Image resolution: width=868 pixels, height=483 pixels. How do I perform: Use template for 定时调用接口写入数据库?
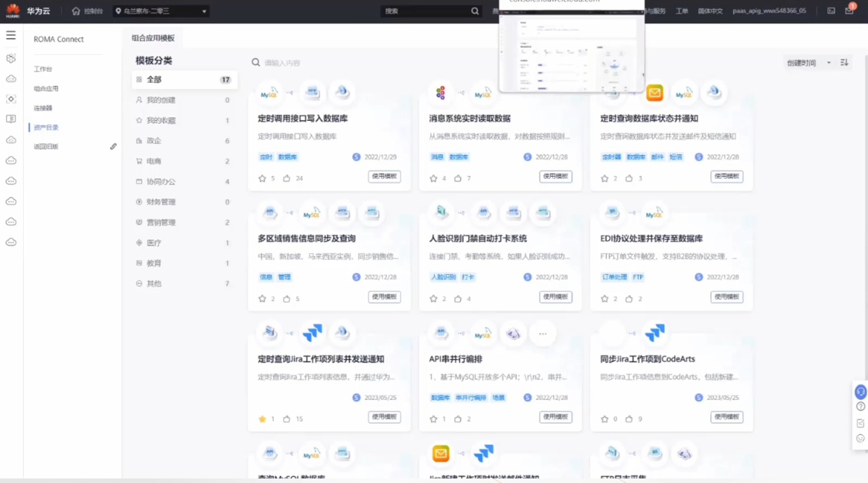pos(385,177)
